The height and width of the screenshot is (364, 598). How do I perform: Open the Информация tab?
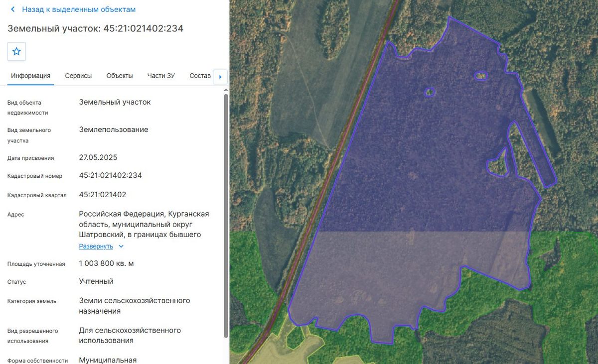click(x=31, y=76)
